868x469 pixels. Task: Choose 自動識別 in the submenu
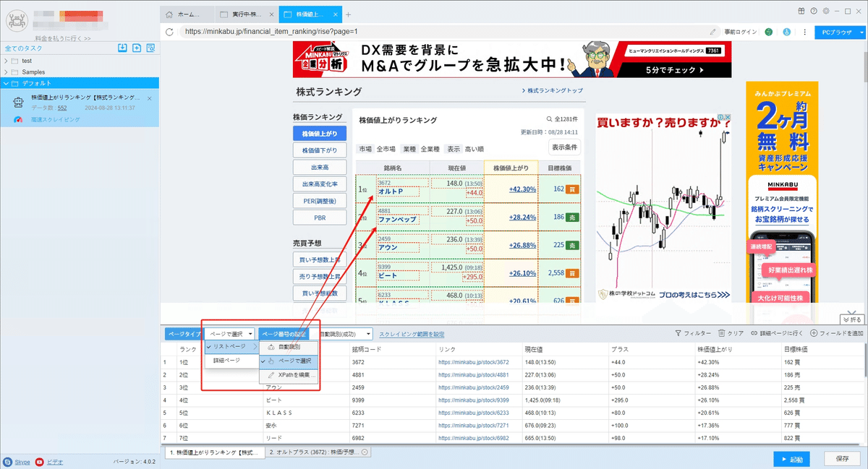click(x=289, y=347)
